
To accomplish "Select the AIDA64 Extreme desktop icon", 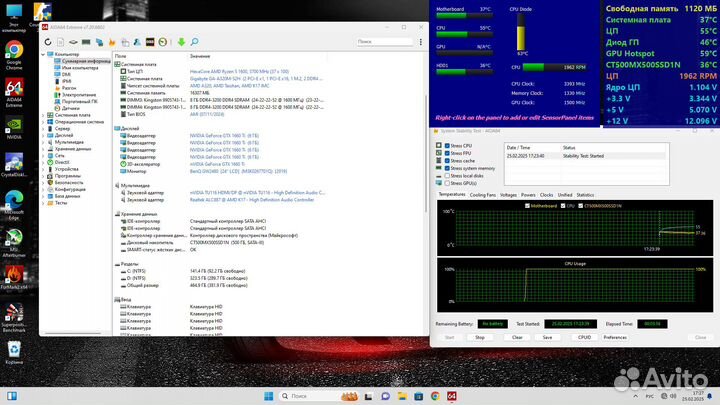I will click(14, 93).
